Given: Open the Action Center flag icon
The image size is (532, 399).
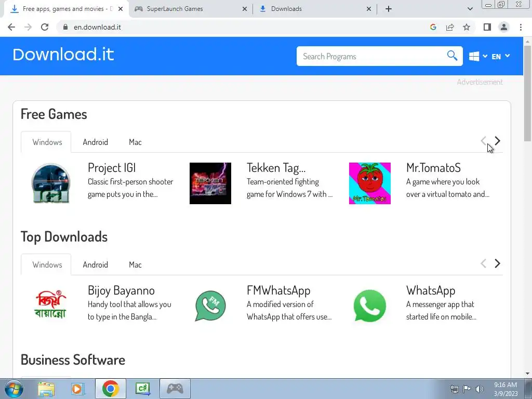Looking at the screenshot, I should pos(467,389).
